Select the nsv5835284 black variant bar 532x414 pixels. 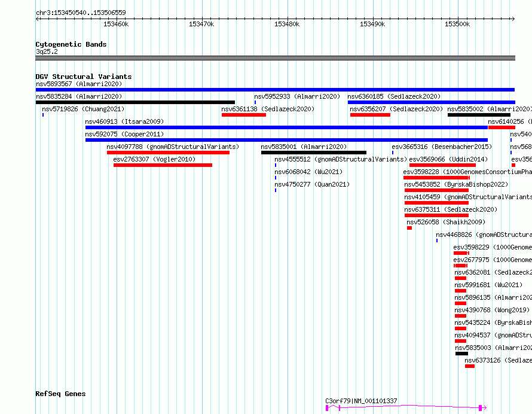[x=135, y=102]
